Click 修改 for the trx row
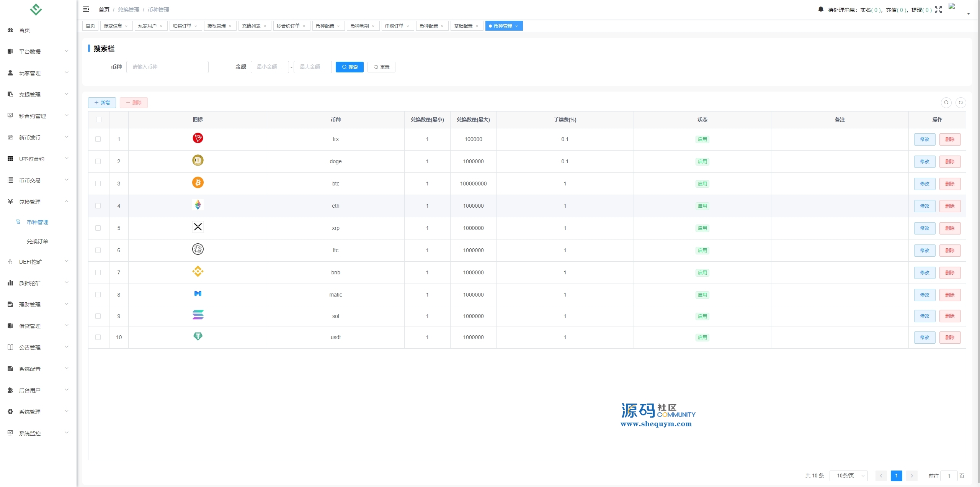The height and width of the screenshot is (487, 980). (924, 139)
